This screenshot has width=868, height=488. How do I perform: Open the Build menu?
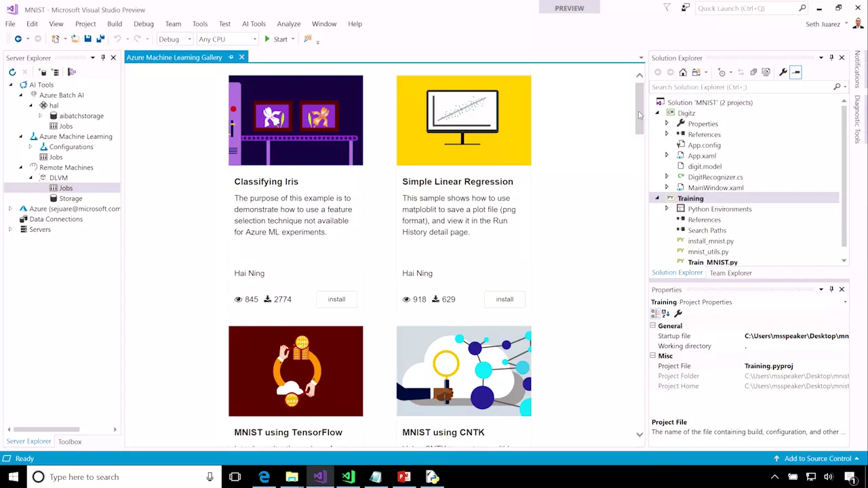tap(115, 24)
